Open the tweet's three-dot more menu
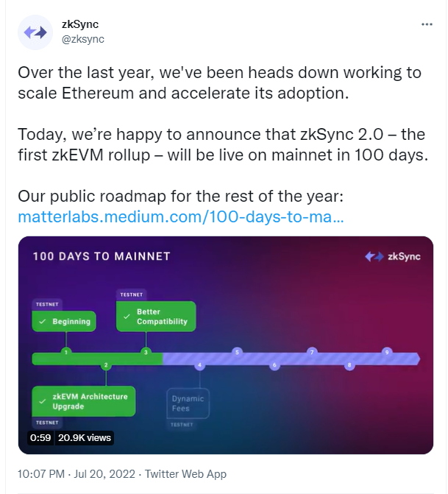 pyautogui.click(x=427, y=24)
